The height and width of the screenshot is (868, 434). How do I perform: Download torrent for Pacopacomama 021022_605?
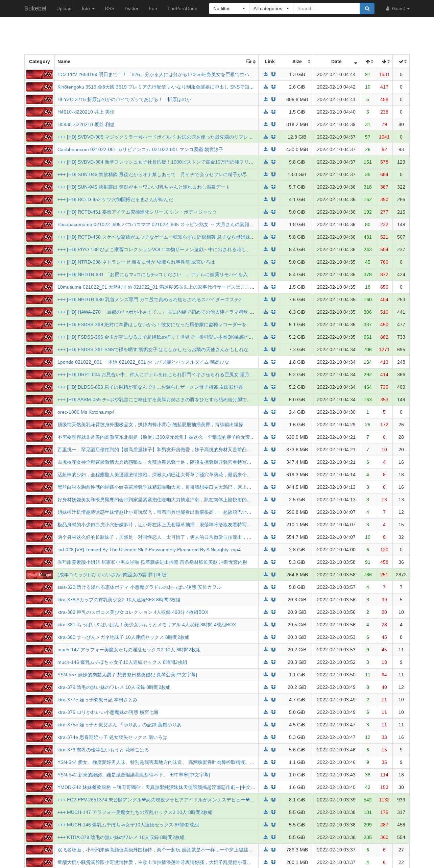[266, 224]
